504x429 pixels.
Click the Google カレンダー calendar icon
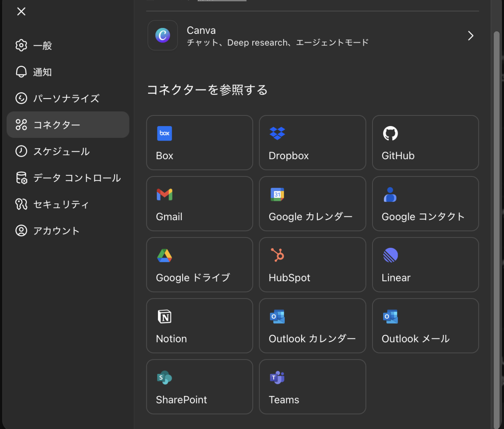pyautogui.click(x=277, y=195)
